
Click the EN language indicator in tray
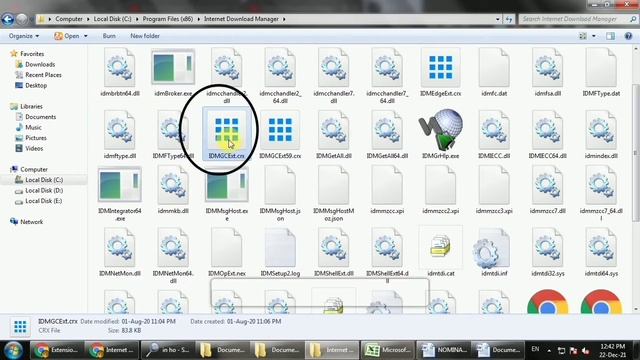tap(535, 349)
